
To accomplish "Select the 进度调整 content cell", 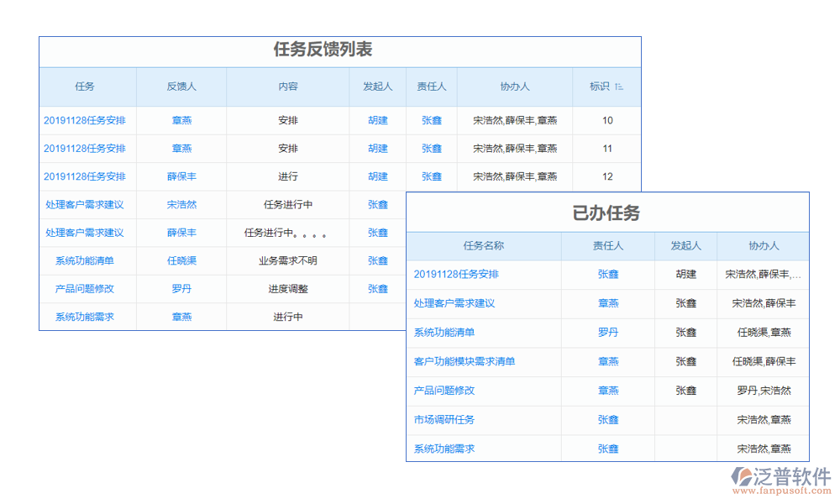I will [x=288, y=289].
